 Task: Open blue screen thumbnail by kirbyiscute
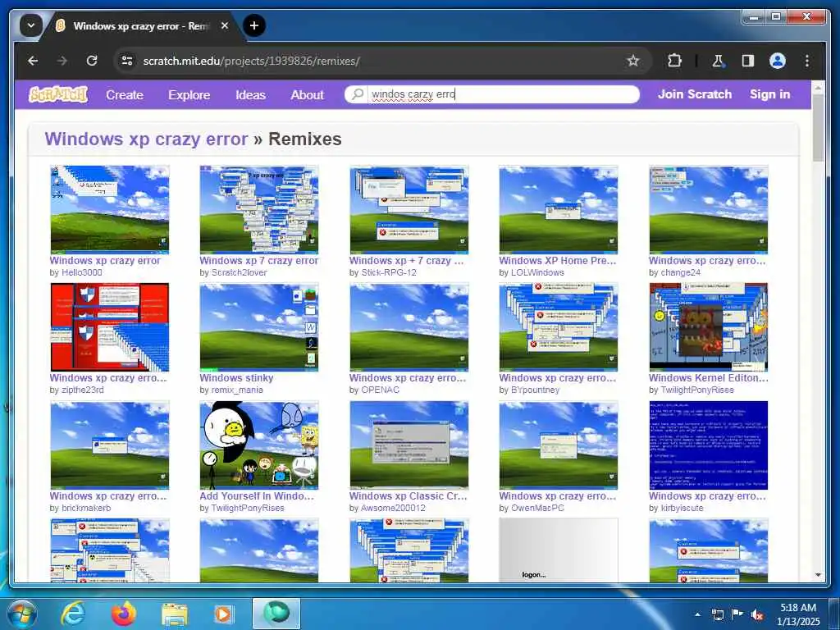tap(708, 445)
